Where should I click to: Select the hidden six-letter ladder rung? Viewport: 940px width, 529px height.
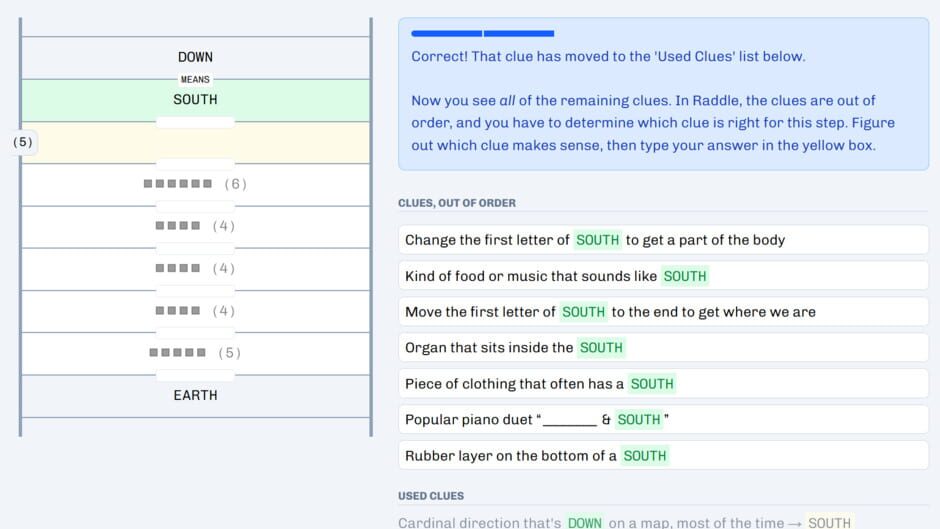pos(195,184)
